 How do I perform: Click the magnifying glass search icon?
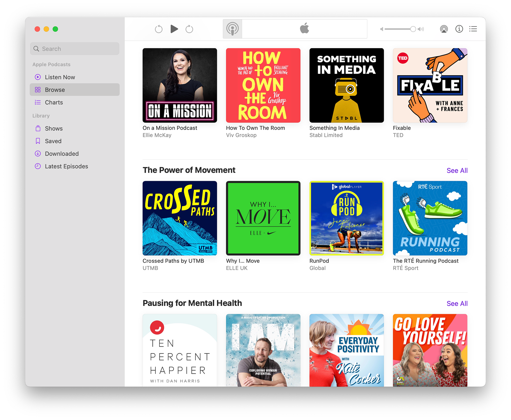[36, 49]
